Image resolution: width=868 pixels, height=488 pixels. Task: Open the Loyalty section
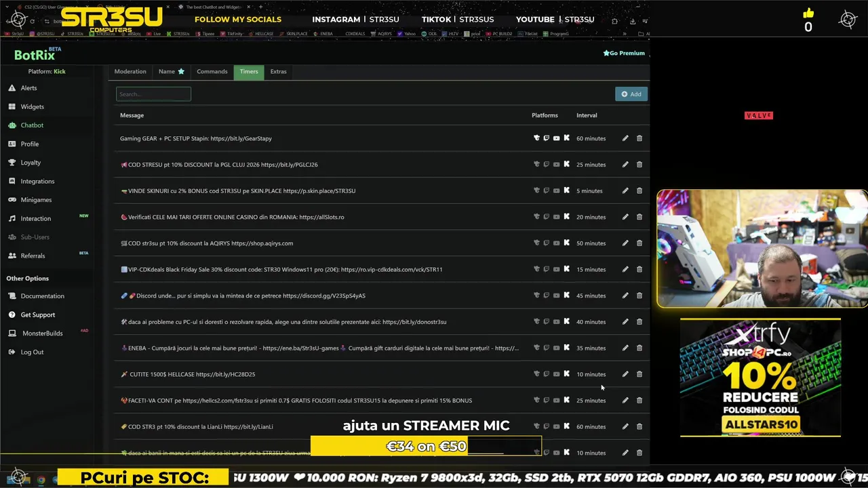click(x=31, y=163)
